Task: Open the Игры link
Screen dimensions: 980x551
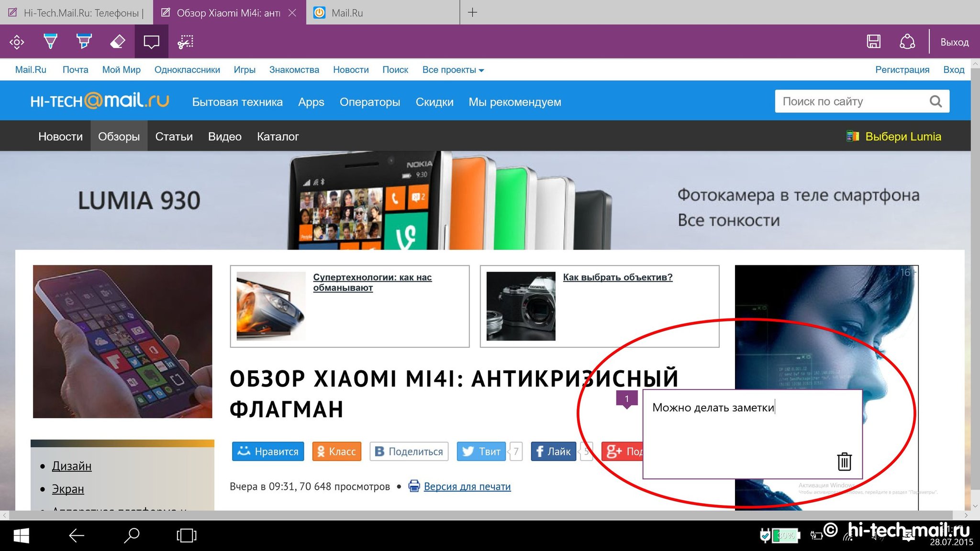Action: tap(245, 70)
